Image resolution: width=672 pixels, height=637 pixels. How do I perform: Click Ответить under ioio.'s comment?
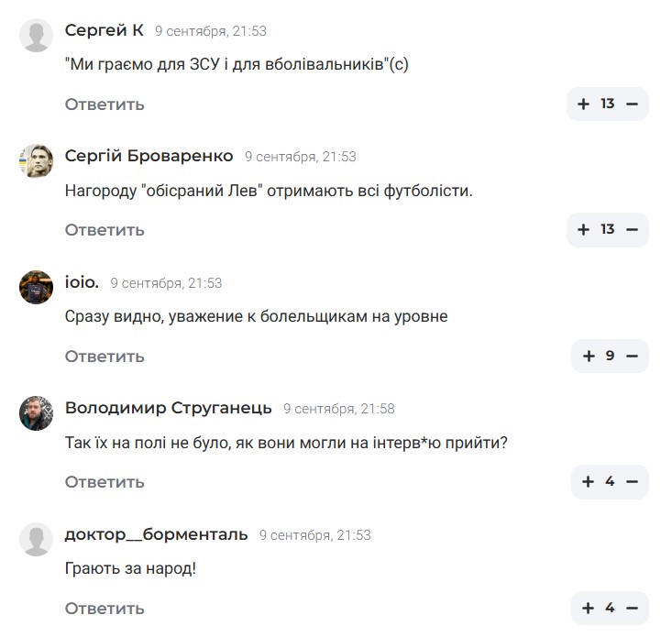pos(105,356)
